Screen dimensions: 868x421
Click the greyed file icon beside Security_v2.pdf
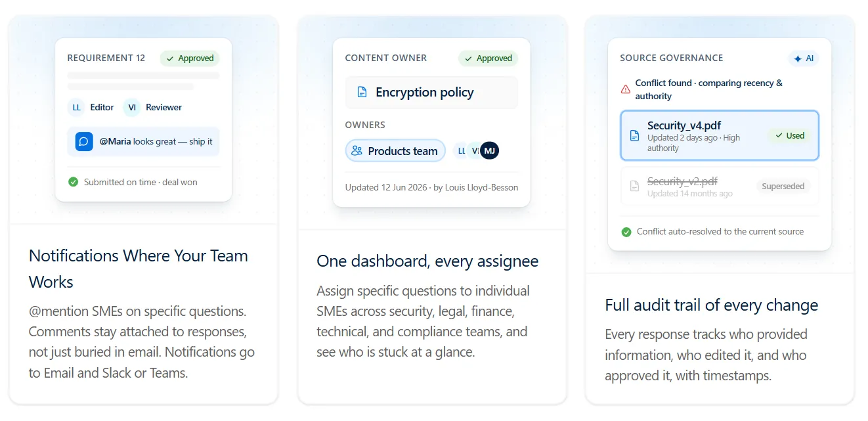tap(634, 187)
